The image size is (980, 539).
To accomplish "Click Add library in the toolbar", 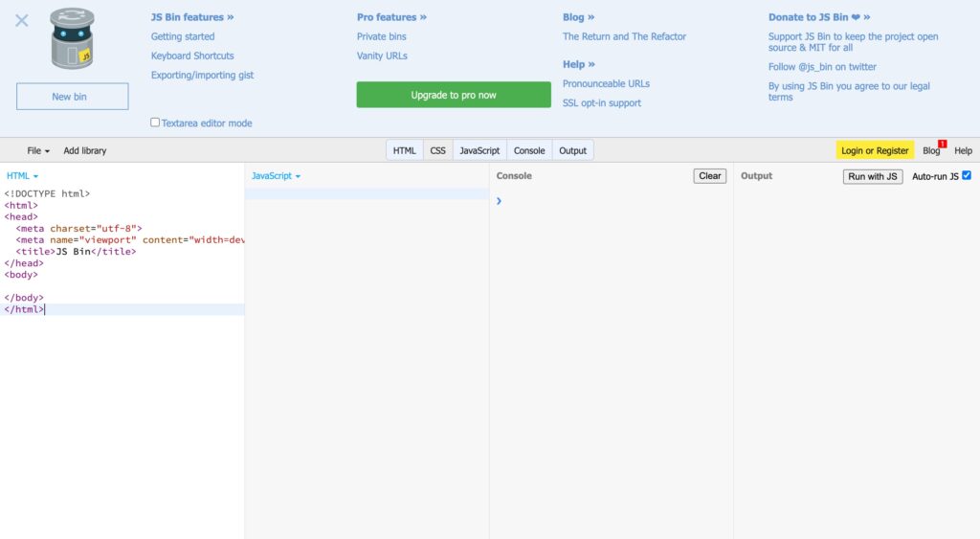I will [x=85, y=150].
